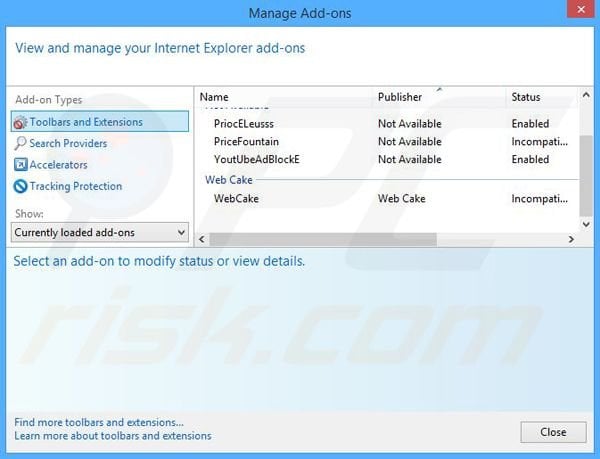The width and height of the screenshot is (600, 459).
Task: Click the horizontal scrollbar thumb
Action: click(x=323, y=239)
